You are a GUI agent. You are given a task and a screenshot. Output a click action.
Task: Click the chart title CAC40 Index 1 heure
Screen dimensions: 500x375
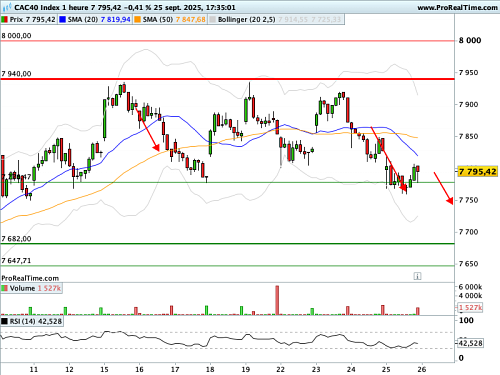[51, 7]
